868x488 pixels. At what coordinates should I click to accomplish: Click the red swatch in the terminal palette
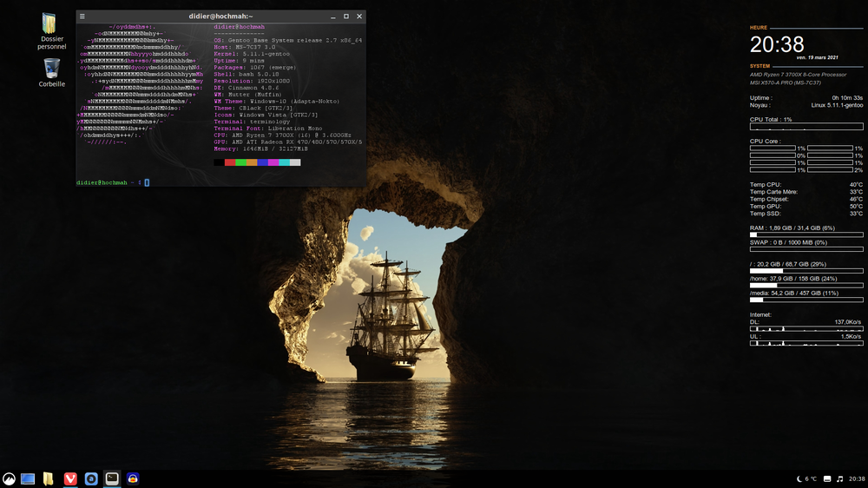click(230, 162)
